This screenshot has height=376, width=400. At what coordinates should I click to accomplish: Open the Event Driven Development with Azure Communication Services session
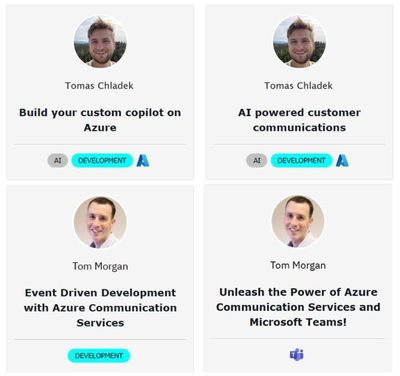coord(100,308)
